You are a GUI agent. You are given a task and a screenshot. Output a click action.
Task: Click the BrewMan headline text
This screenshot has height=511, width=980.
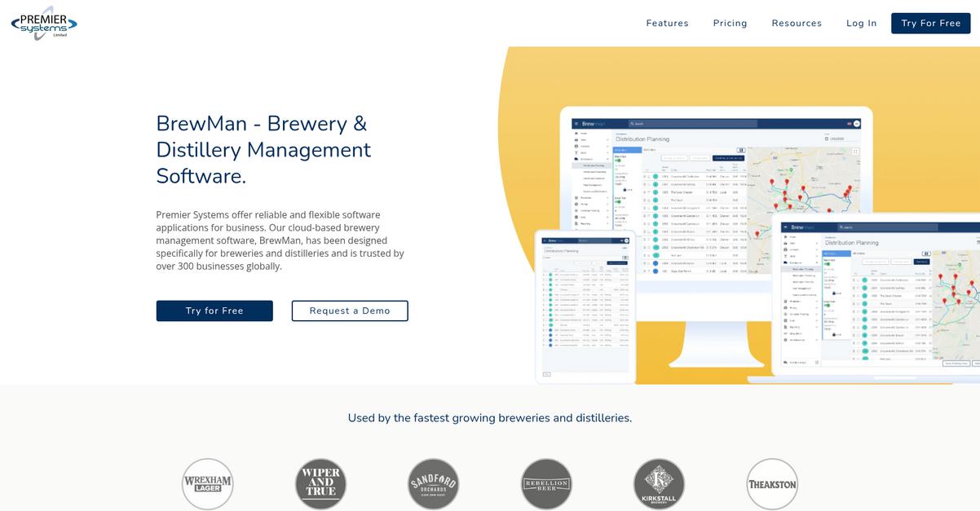[x=263, y=150]
